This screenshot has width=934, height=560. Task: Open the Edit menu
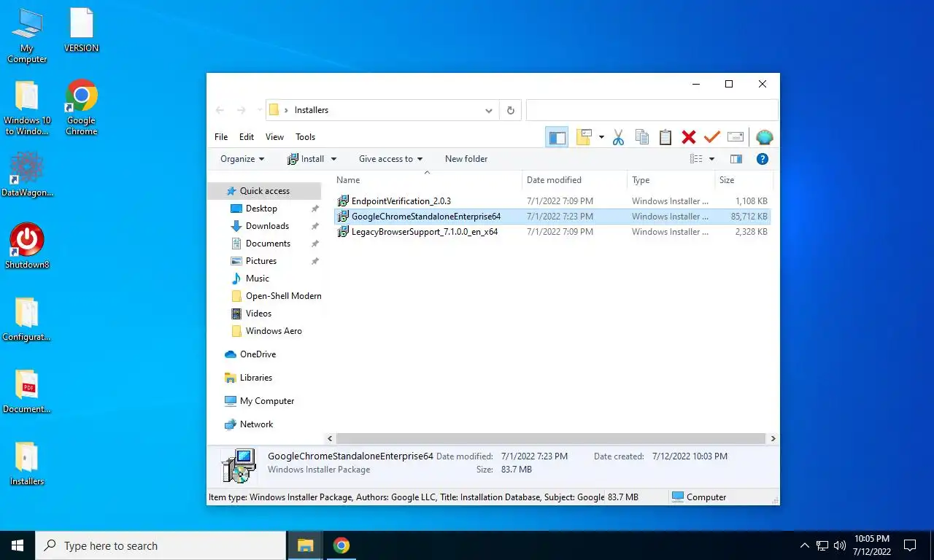(247, 137)
